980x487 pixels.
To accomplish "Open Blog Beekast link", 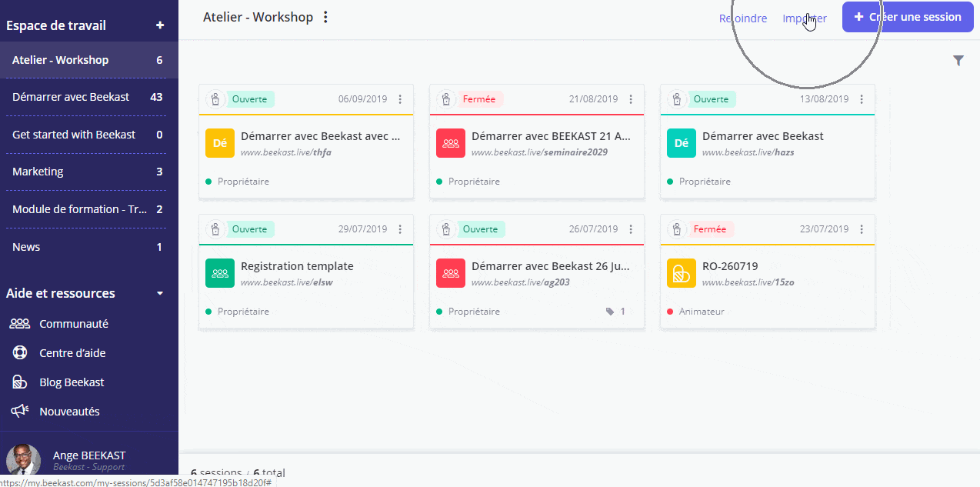I will (72, 382).
